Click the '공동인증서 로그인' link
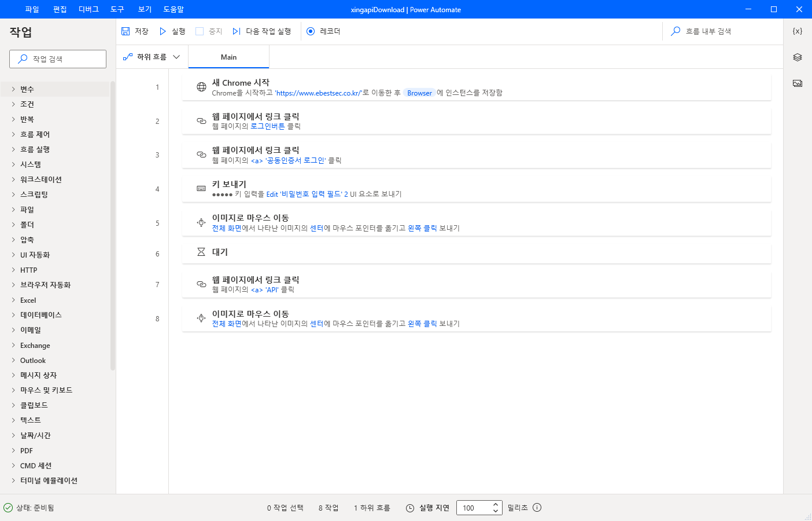The height and width of the screenshot is (521, 812). 289,160
